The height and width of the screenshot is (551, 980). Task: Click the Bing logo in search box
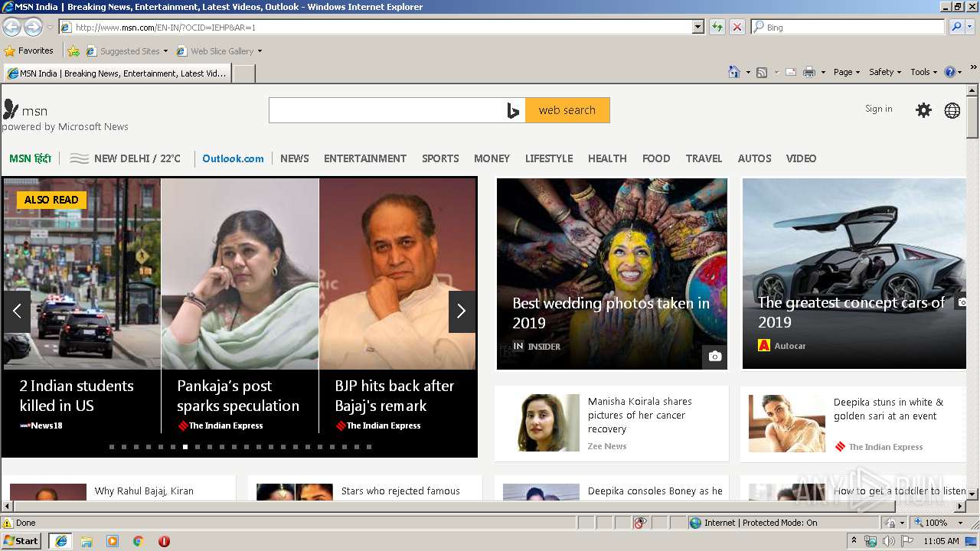tap(513, 110)
